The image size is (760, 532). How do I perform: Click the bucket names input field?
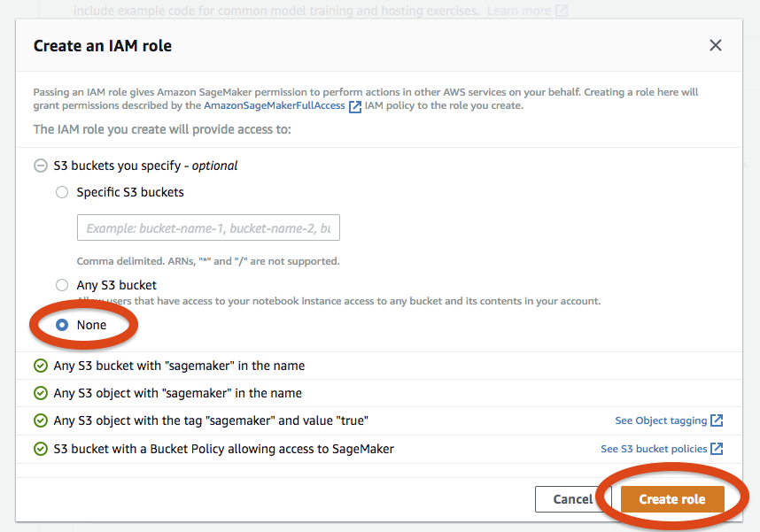coord(207,227)
